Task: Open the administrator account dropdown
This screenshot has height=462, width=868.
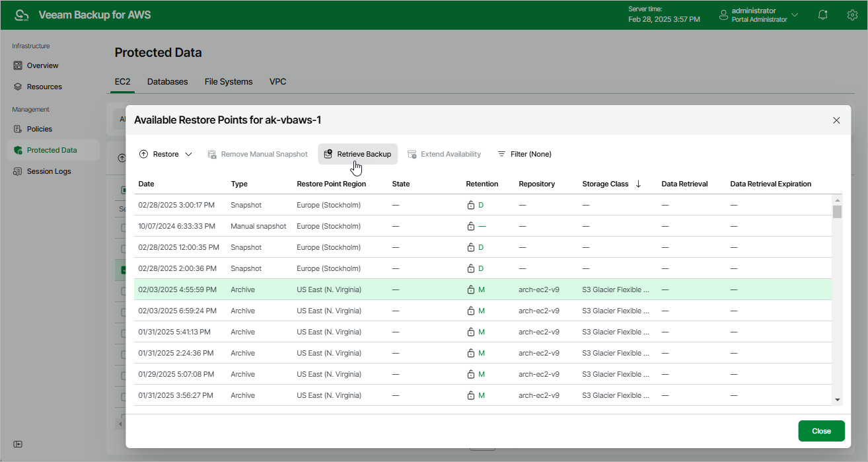Action: (x=794, y=15)
